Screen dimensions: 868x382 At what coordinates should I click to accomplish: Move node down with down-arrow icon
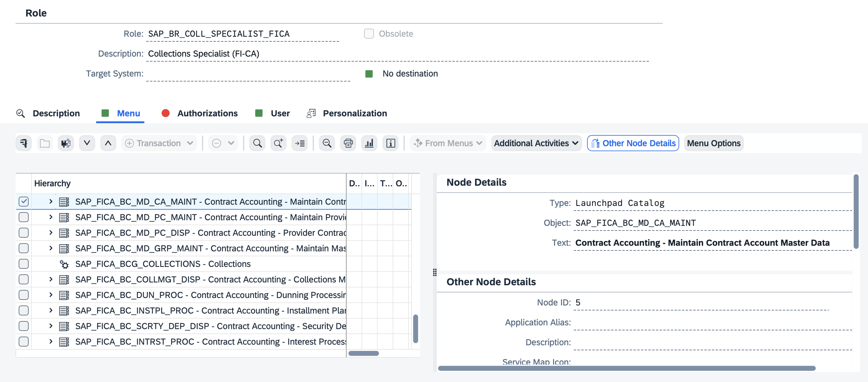87,143
